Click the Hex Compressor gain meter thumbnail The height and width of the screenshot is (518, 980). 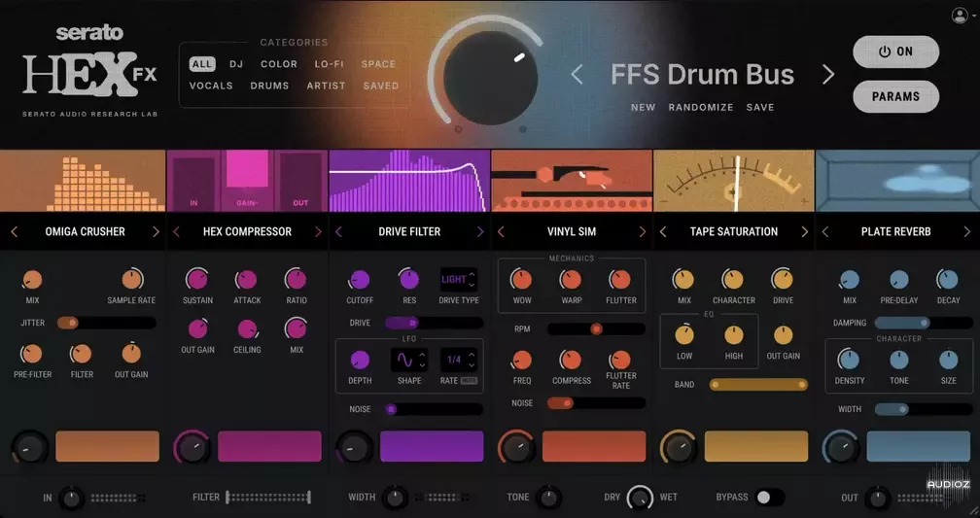point(247,181)
